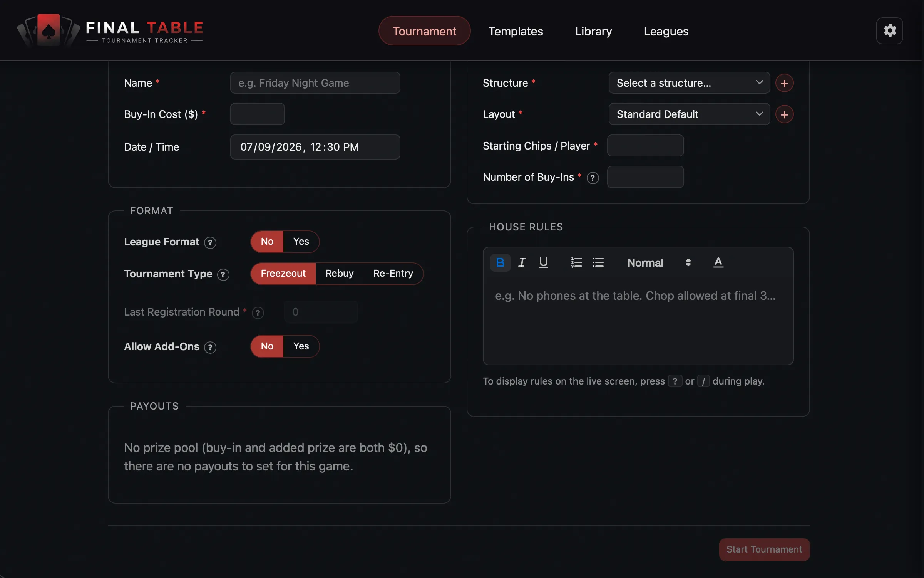Switch to the Library tab
This screenshot has width=924, height=578.
point(593,31)
